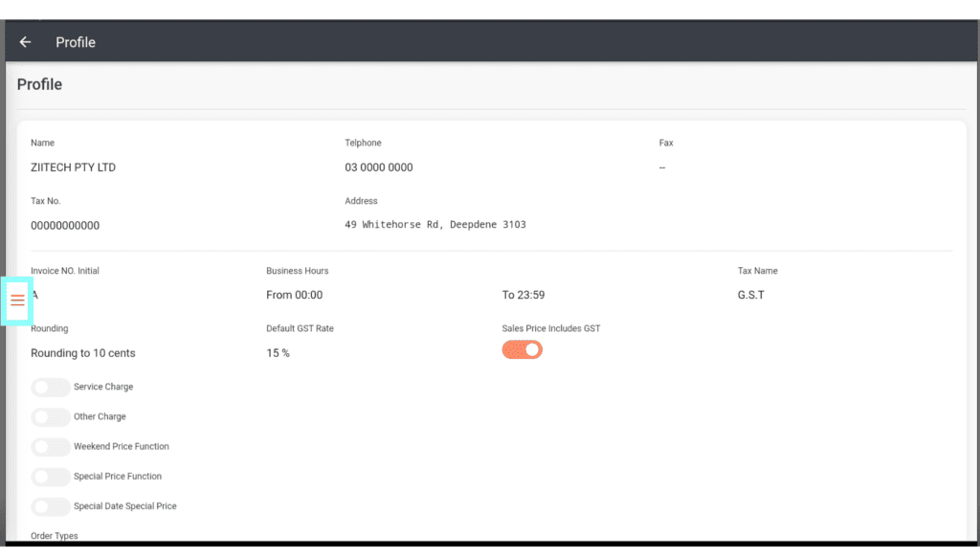Disable Sales Price Includes GST switch

[x=523, y=349]
